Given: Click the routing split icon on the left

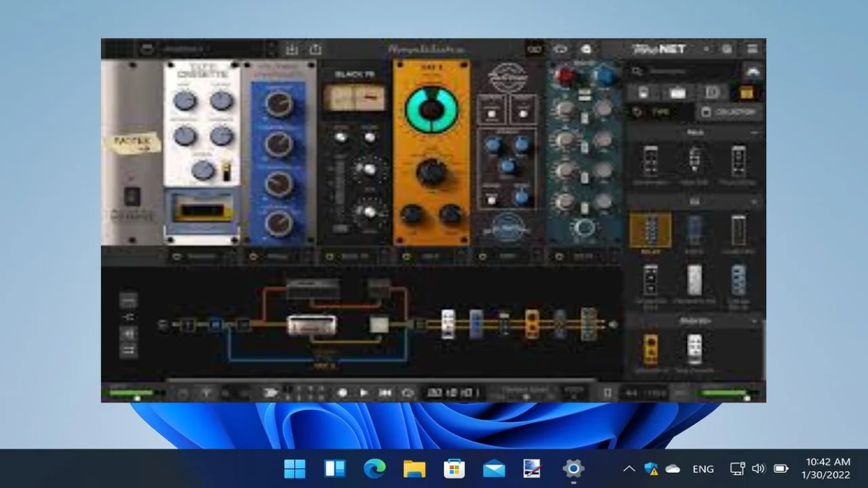Looking at the screenshot, I should (128, 317).
